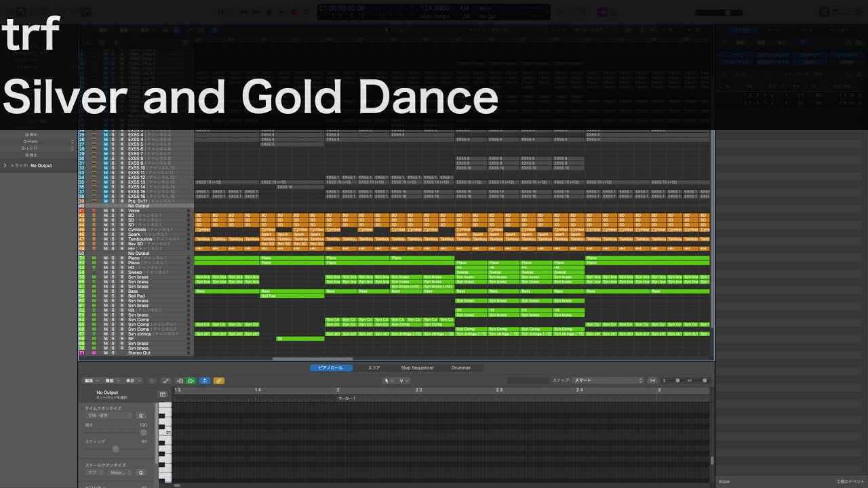Open the 1/16 note time quantize dropdown

pos(108,415)
